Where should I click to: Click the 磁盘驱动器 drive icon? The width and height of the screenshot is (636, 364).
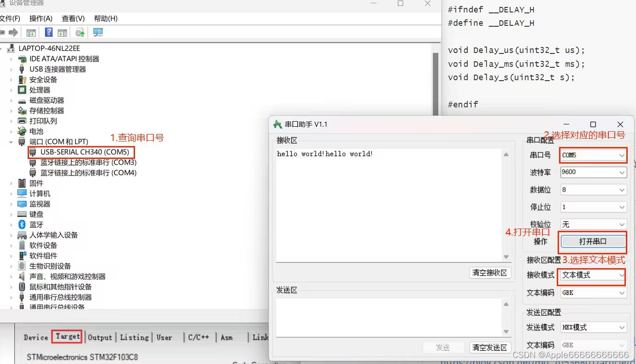[22, 101]
